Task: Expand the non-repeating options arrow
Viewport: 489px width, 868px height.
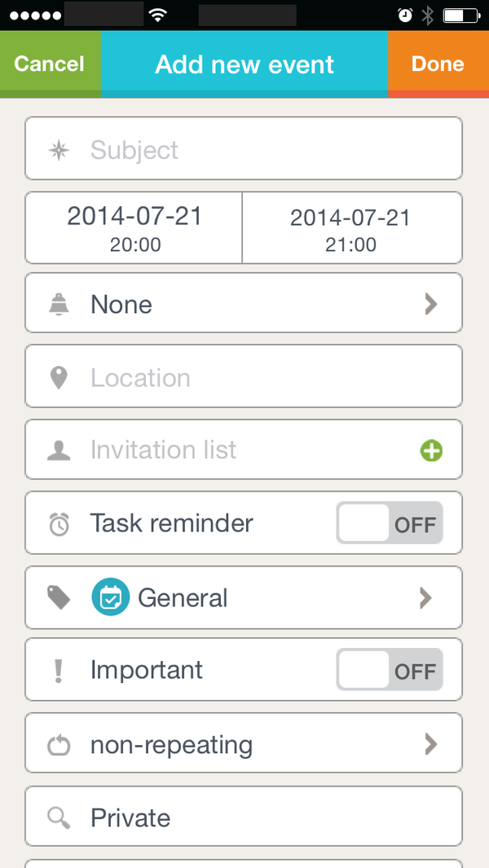Action: (x=430, y=744)
